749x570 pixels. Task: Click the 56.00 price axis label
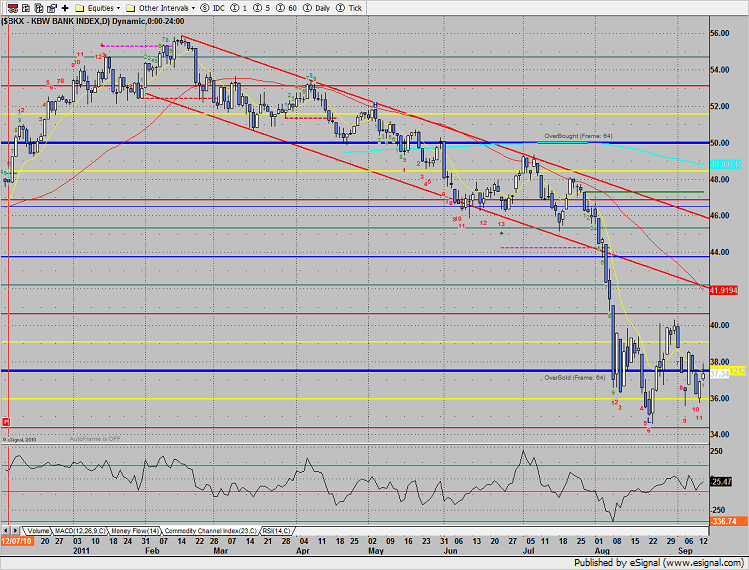click(x=720, y=33)
